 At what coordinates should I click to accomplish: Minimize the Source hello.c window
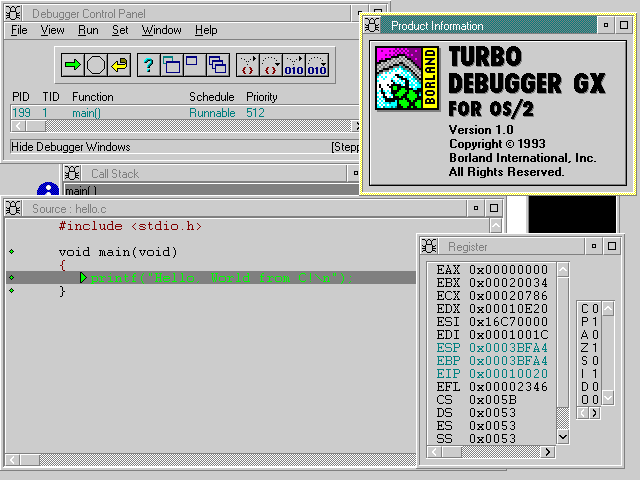tap(476, 208)
